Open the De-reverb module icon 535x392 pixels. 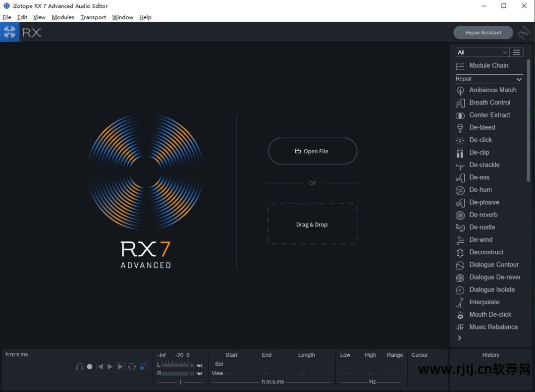[460, 215]
